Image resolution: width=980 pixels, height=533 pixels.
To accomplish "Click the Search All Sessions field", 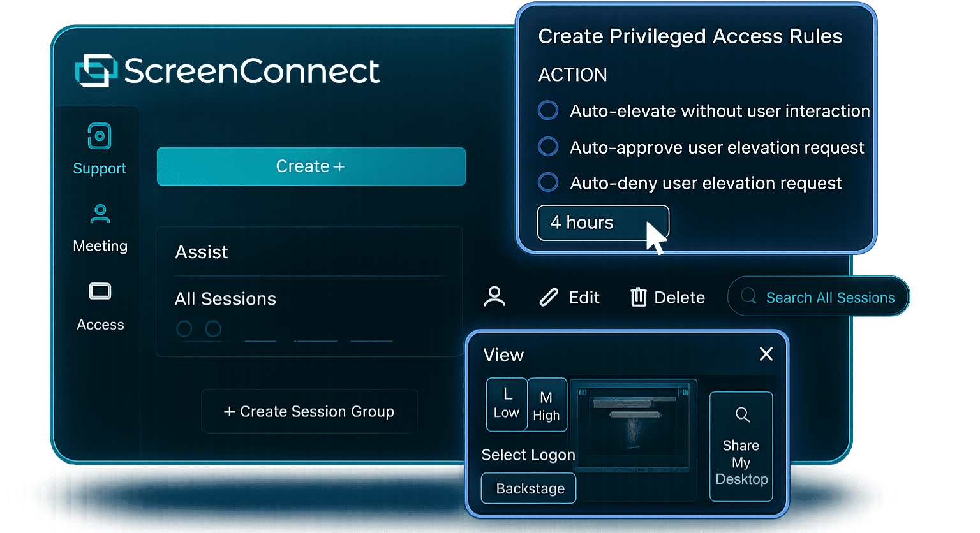I will click(819, 296).
